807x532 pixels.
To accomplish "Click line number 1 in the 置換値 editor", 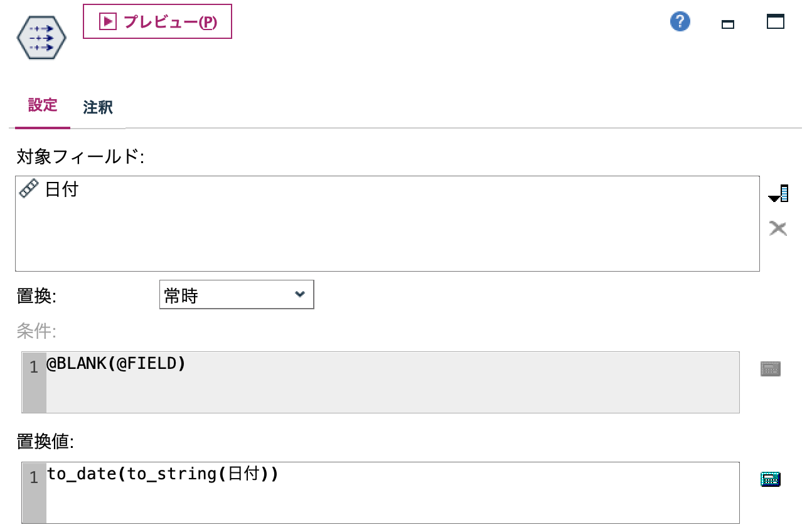I will point(34,477).
